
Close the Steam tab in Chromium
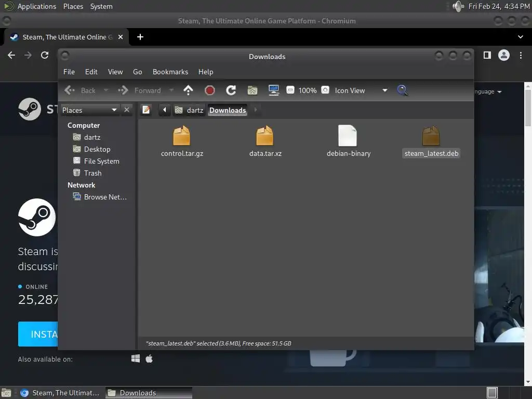coord(121,37)
